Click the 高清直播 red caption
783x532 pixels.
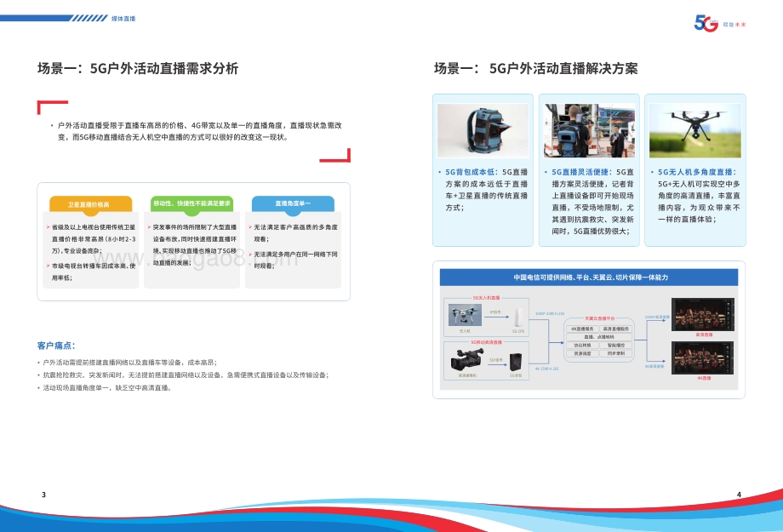[704, 335]
